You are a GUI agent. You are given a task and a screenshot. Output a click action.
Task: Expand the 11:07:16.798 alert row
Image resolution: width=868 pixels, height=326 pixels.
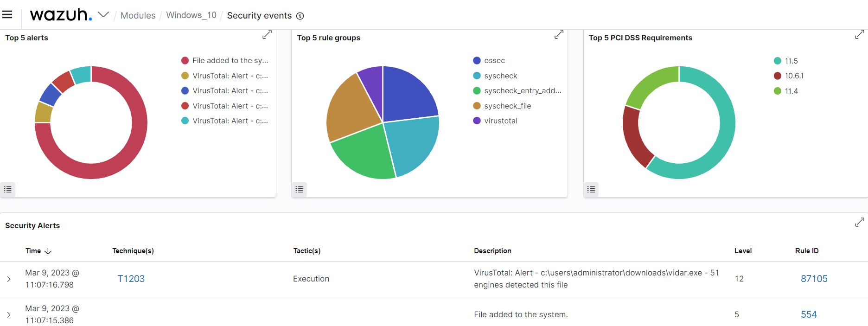9,279
